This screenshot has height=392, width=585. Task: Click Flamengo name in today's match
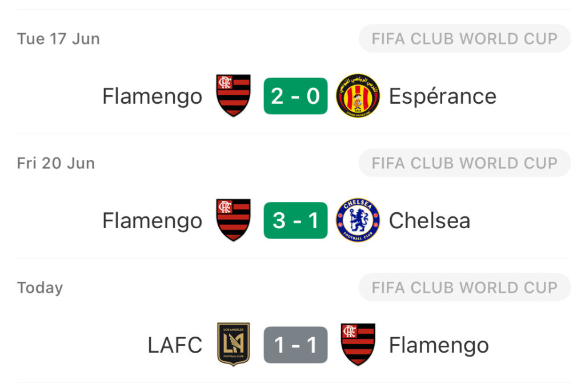pyautogui.click(x=439, y=346)
